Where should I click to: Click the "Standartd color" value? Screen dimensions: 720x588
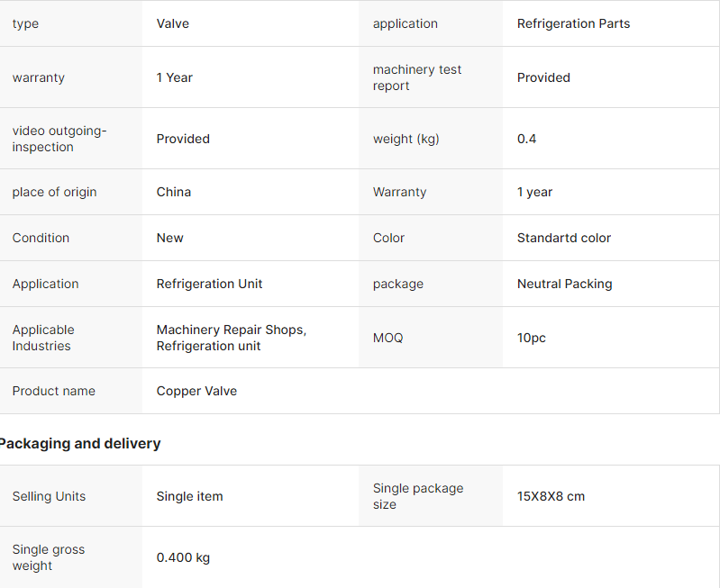pos(564,238)
